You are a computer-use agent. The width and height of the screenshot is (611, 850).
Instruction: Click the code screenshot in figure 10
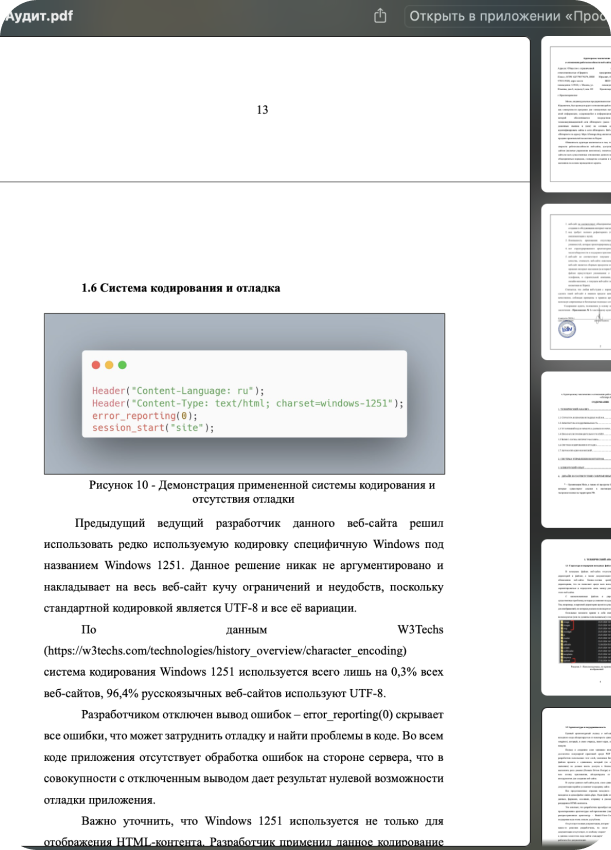coord(245,394)
